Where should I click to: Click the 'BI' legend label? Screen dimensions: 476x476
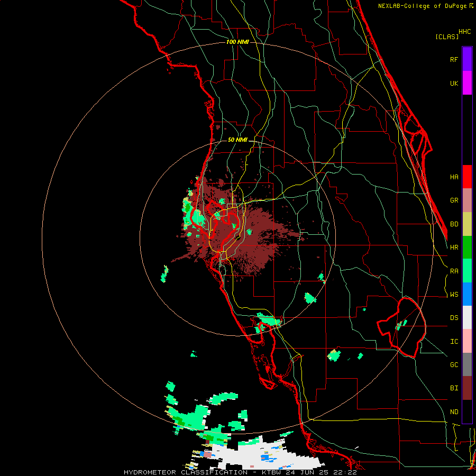coord(454,388)
